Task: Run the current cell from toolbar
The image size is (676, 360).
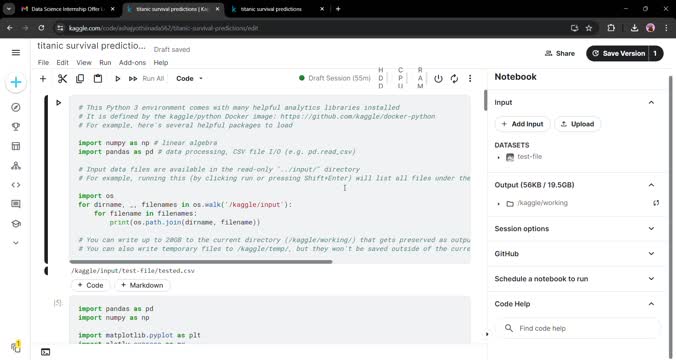Action: [117, 78]
